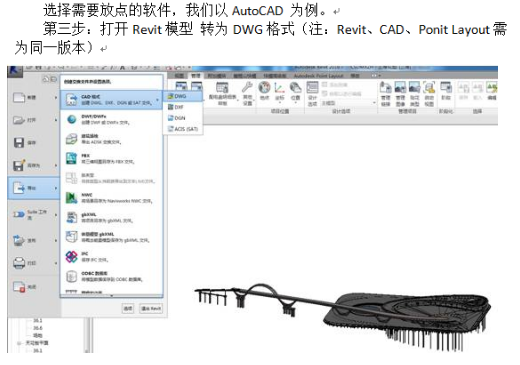The image size is (520, 365).
Task: Select IFC export option
Action: pos(111,257)
